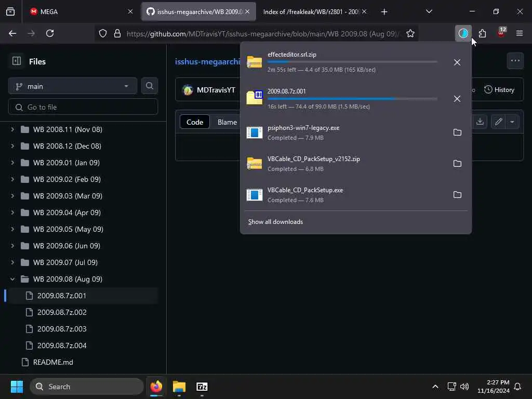
Task: Switch to Index of /freakleak tab
Action: [311, 11]
